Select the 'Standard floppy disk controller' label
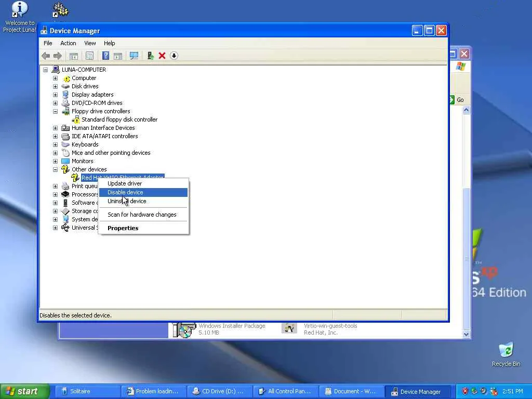 [119, 119]
